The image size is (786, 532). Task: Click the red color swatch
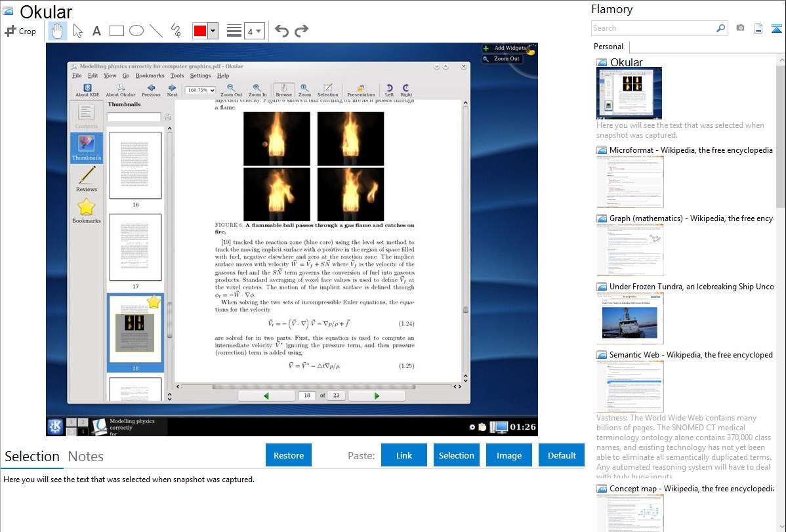[200, 31]
